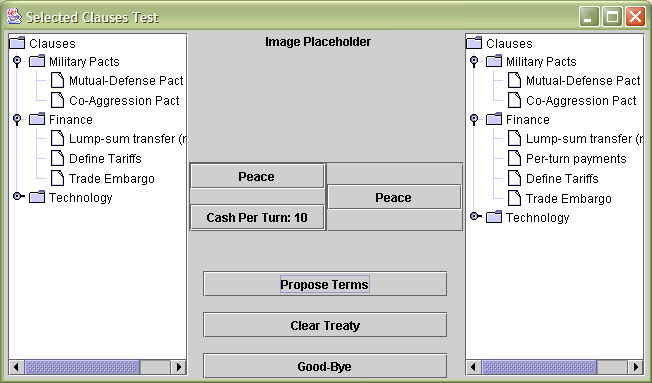Click the left Military Pacts folder icon

(37, 61)
